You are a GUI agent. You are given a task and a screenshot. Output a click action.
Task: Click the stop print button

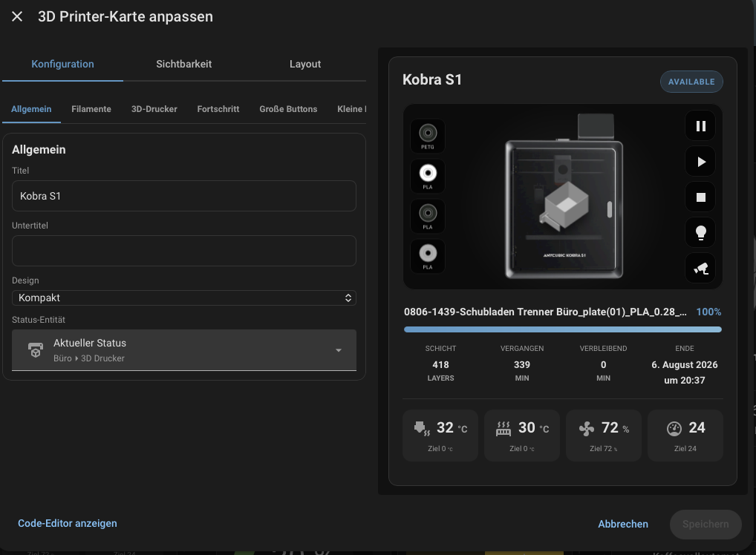click(700, 197)
